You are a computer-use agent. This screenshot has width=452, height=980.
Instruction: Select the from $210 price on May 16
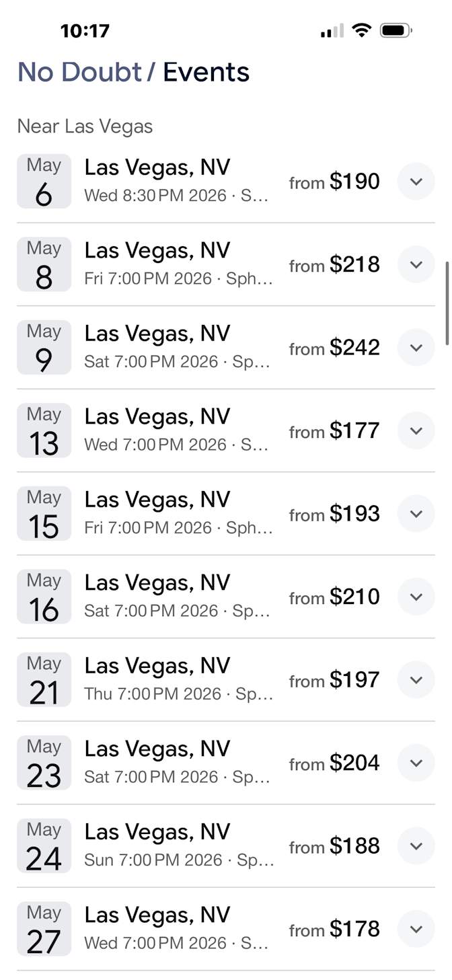[334, 597]
